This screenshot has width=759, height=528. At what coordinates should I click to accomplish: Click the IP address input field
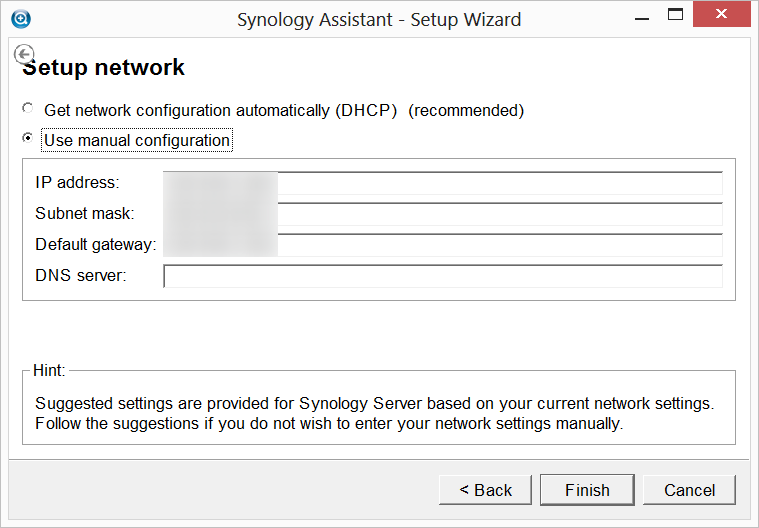coord(443,183)
